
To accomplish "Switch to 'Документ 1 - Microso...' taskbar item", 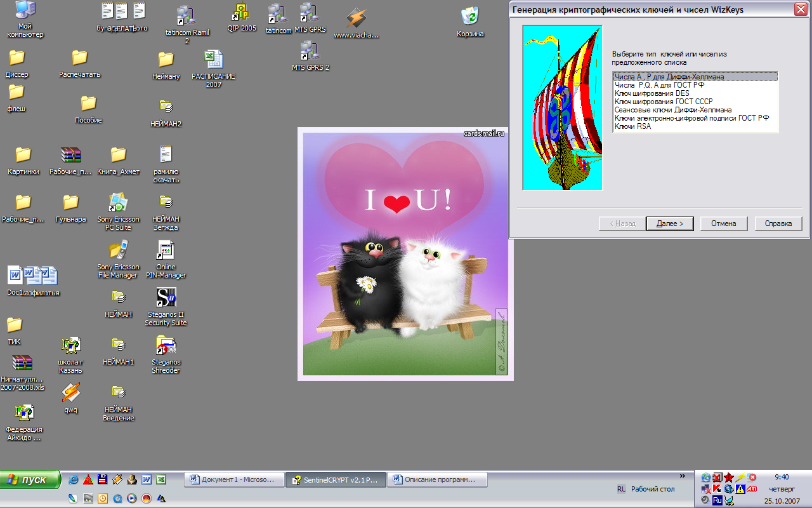I will point(233,480).
